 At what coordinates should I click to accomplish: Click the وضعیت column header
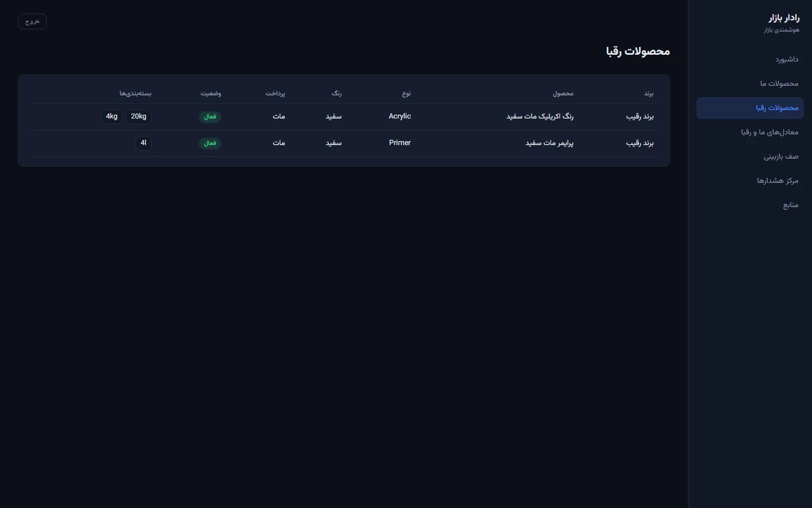tap(211, 94)
